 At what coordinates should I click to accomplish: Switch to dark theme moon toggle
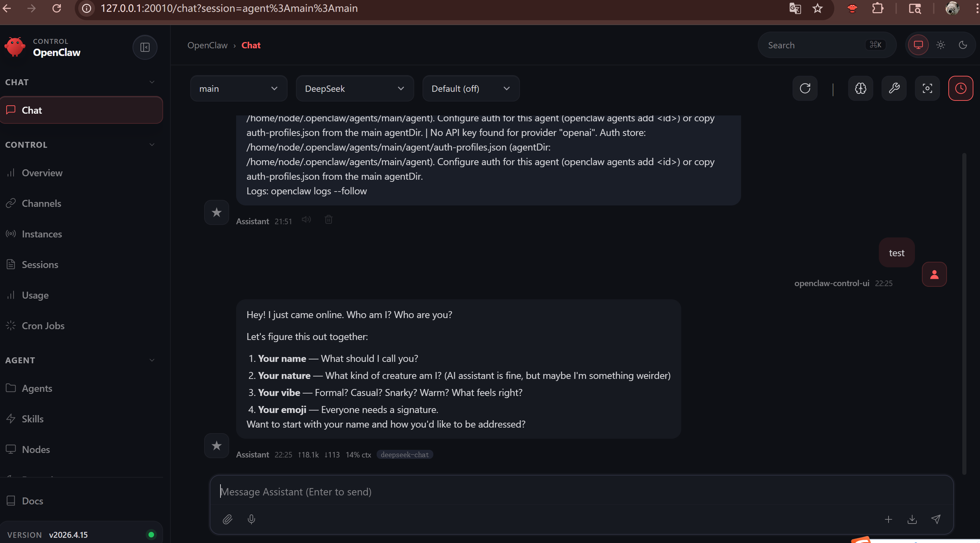pos(963,45)
